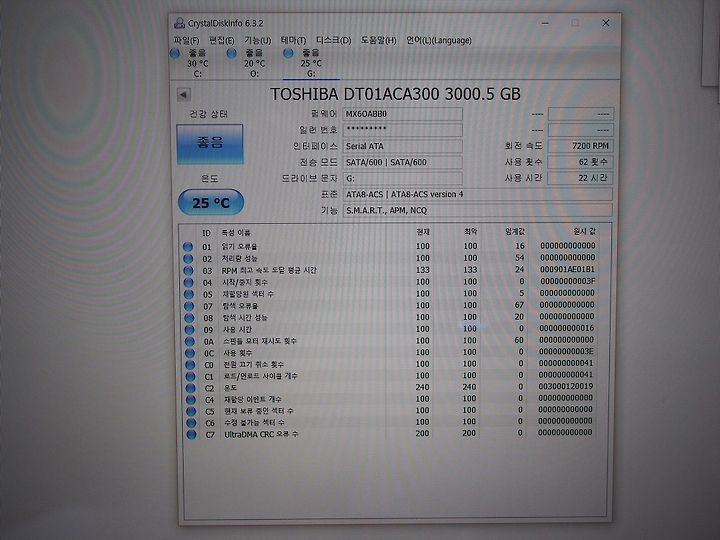Click the 임계값 column header

click(515, 232)
